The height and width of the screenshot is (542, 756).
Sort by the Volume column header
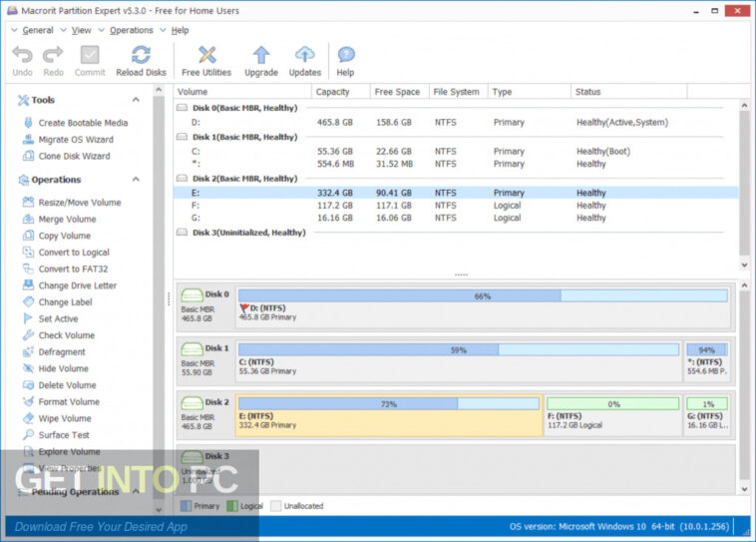coord(243,92)
